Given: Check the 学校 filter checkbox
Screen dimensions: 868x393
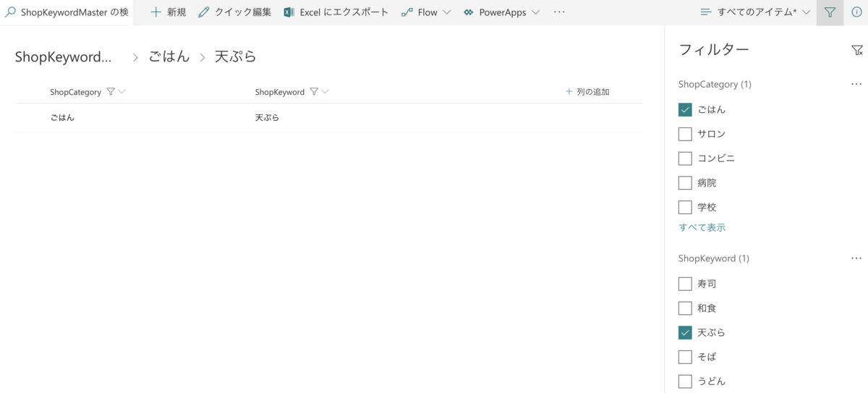Looking at the screenshot, I should [685, 207].
